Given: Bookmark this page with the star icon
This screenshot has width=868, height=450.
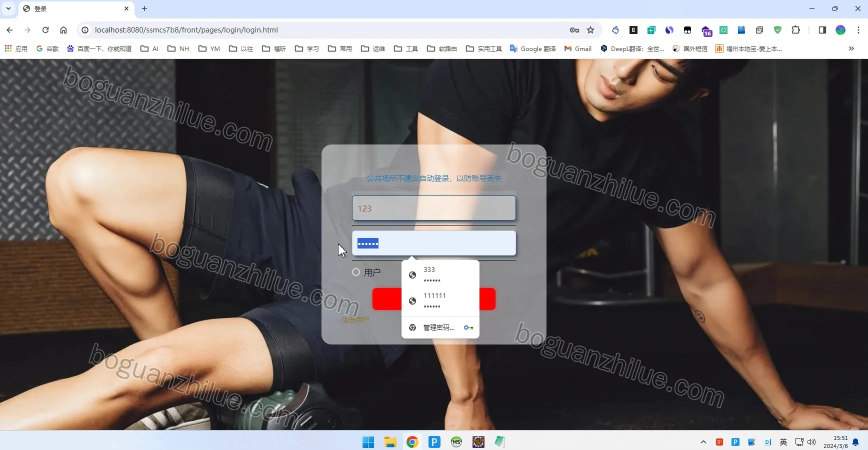Looking at the screenshot, I should click(590, 30).
